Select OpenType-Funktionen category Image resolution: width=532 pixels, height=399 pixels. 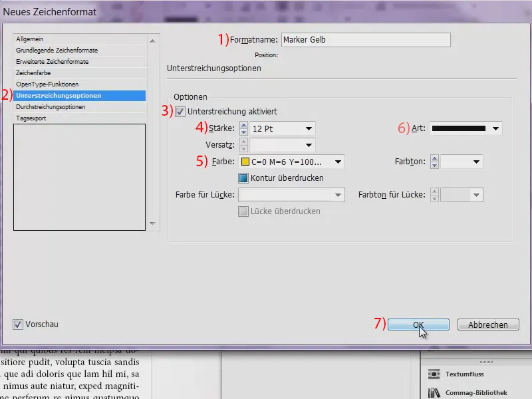pyautogui.click(x=80, y=84)
